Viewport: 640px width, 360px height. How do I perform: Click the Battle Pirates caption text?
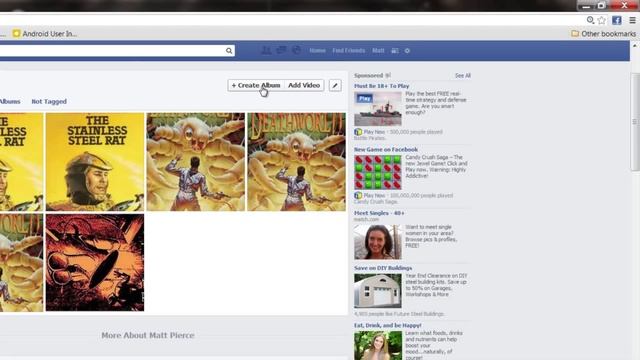click(369, 138)
